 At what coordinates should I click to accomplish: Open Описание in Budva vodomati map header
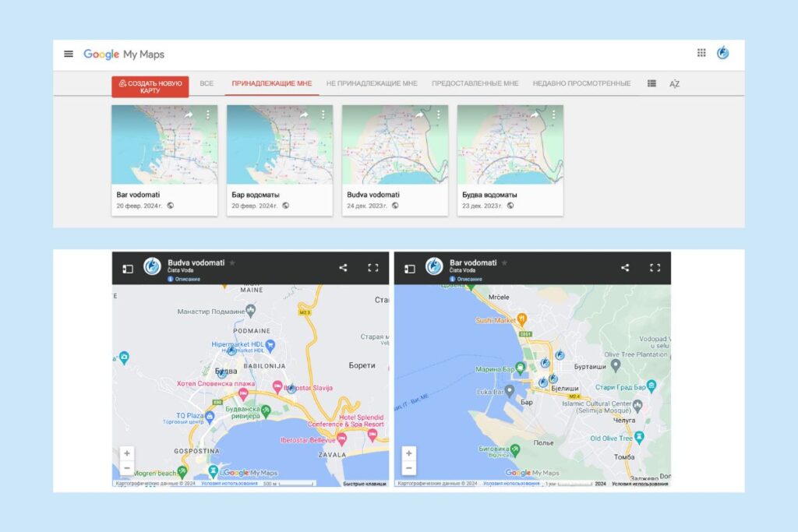[184, 279]
